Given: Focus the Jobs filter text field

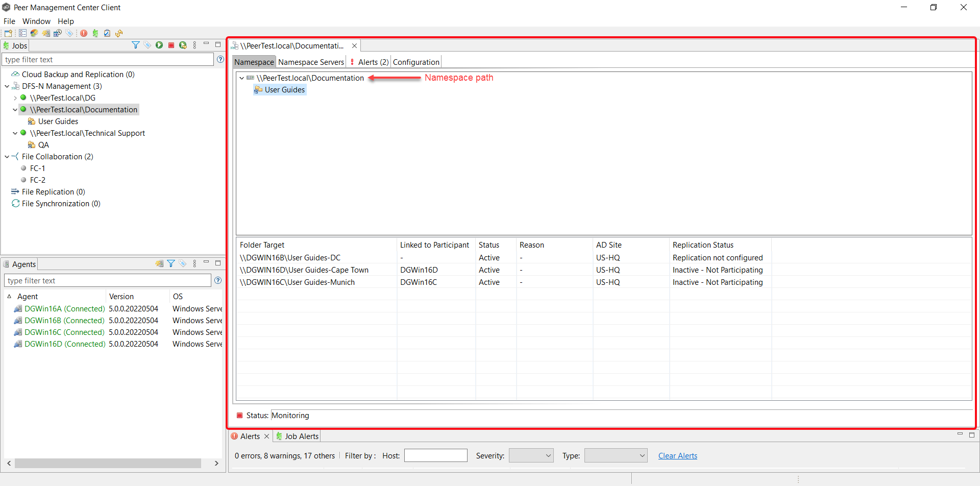Looking at the screenshot, I should (x=108, y=59).
